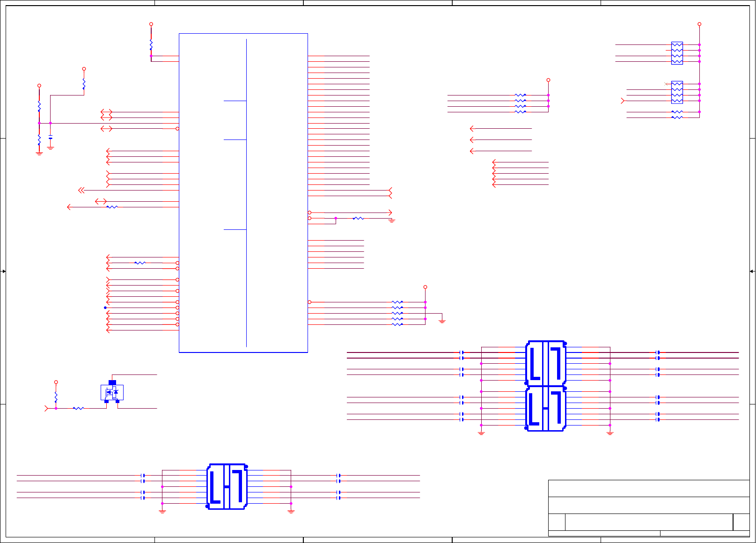Select the resistor between the IC and the ground symbol on its right
The width and height of the screenshot is (756, 543).
pos(358,218)
